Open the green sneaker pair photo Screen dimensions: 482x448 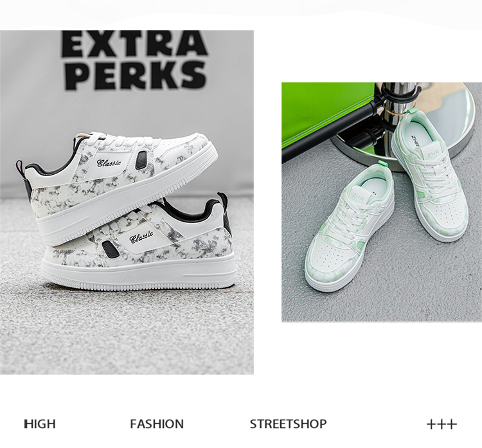point(382,202)
